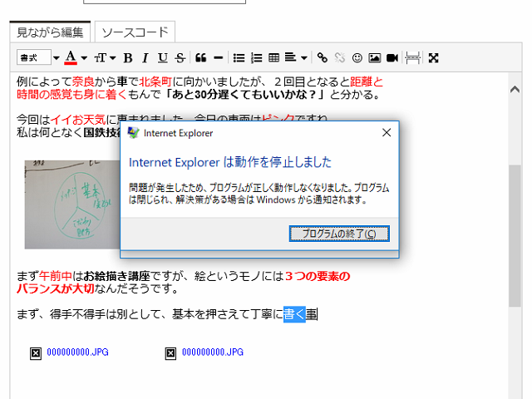Insert a hyperlink
The image size is (532, 399).
322,58
